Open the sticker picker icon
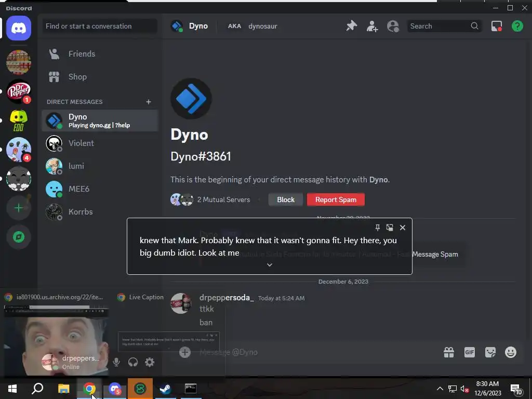Image resolution: width=532 pixels, height=399 pixels. 490,353
